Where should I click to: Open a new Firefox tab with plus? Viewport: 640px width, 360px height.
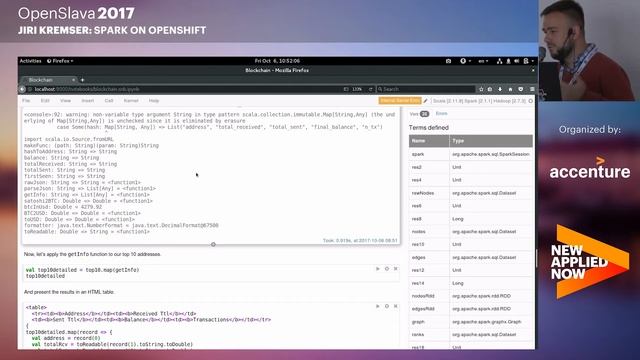[x=82, y=80]
